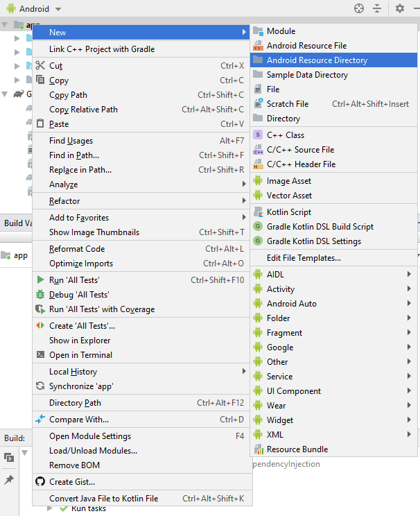
Task: Open the Local History submenu
Action: [73, 372]
